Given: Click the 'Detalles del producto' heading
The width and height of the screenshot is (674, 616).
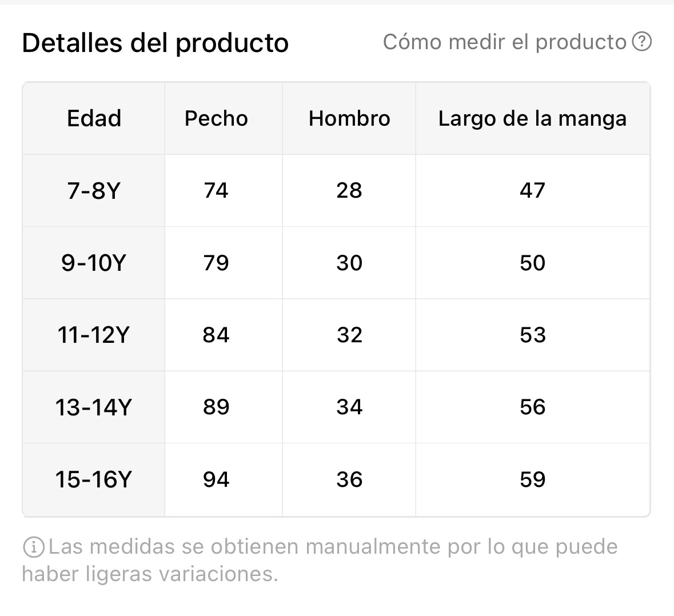Looking at the screenshot, I should click(155, 43).
